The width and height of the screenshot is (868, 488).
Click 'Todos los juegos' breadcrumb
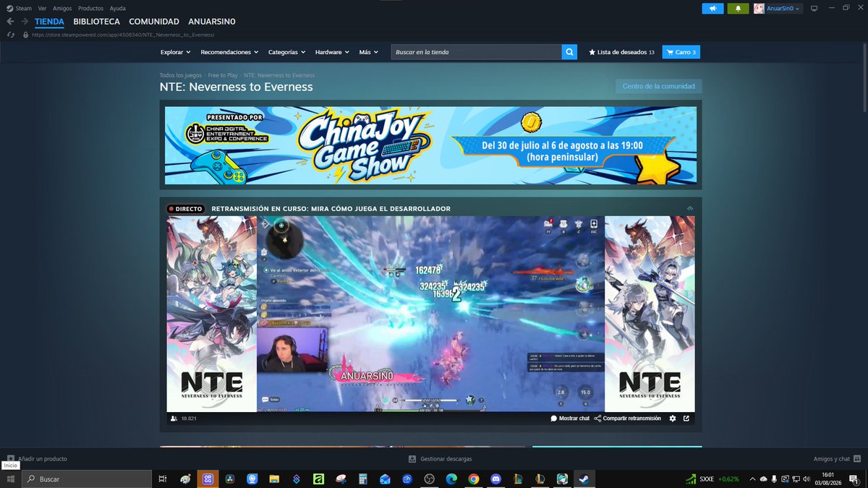(181, 75)
